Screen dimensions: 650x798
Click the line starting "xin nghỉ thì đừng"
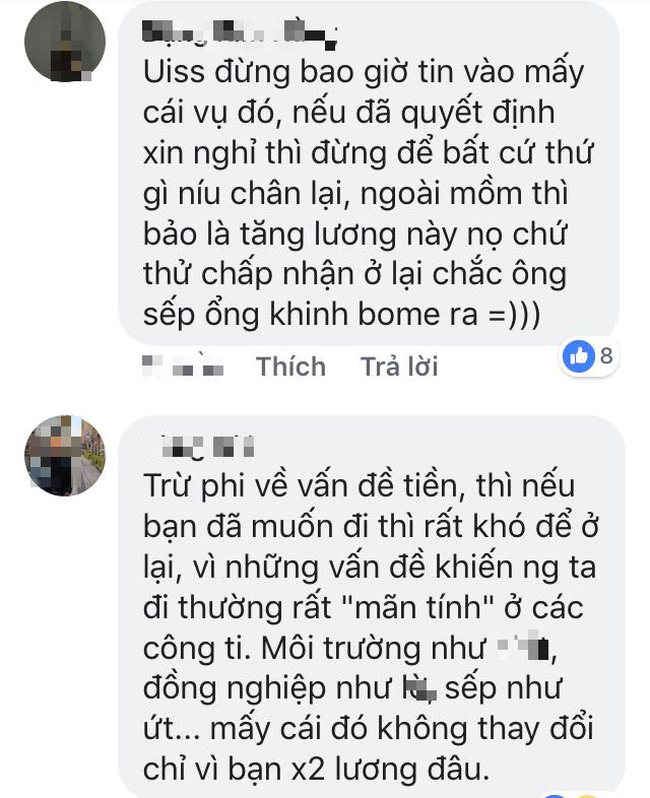[368, 153]
